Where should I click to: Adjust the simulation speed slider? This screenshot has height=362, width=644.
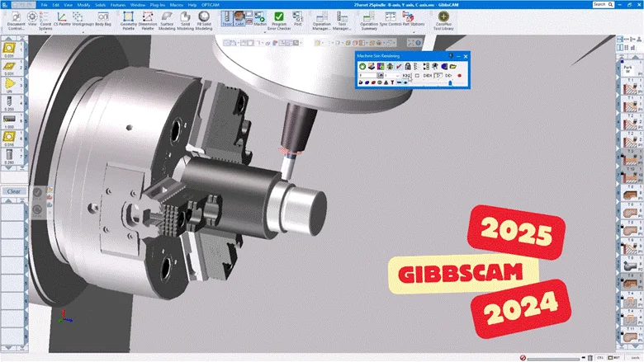(x=450, y=82)
